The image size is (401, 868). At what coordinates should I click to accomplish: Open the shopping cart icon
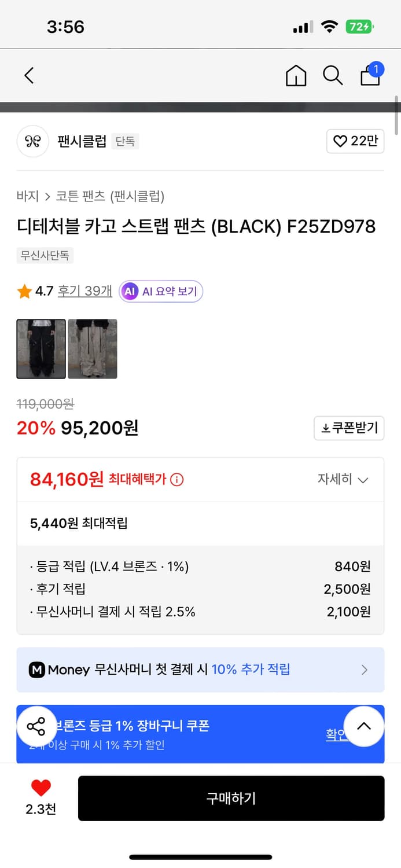370,76
